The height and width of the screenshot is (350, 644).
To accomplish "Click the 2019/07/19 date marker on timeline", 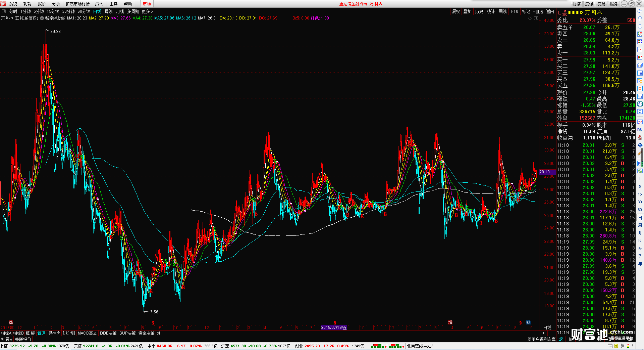I will click(334, 327).
